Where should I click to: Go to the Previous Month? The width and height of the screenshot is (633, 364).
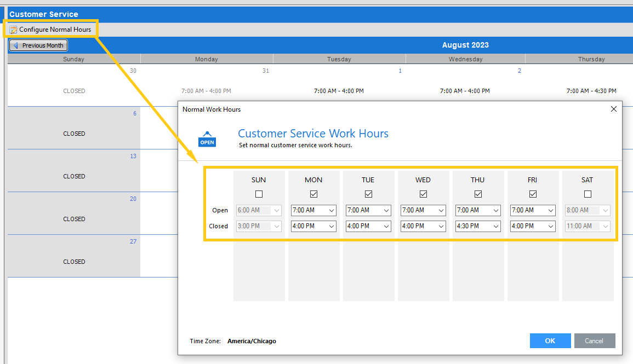pyautogui.click(x=38, y=45)
